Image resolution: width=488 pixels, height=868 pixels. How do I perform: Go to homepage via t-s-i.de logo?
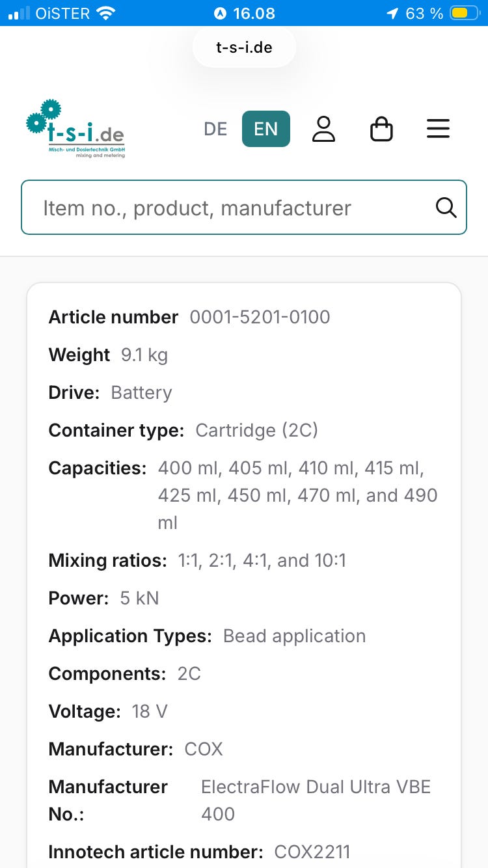pos(75,129)
